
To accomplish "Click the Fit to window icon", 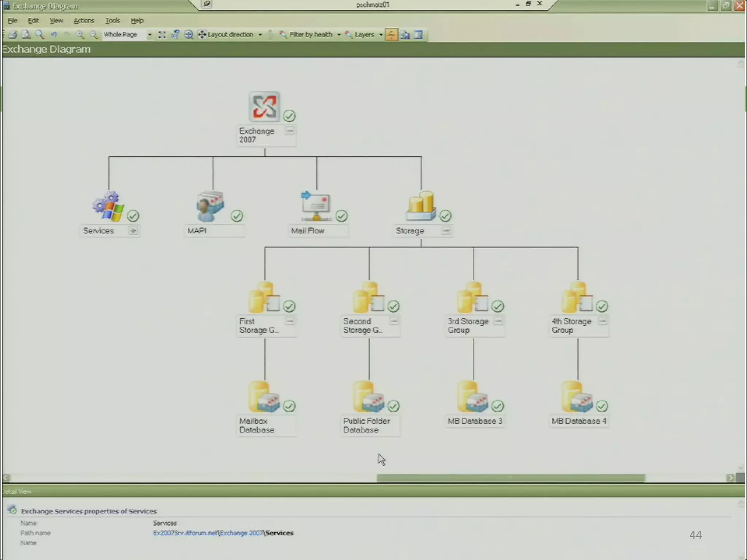I will [162, 35].
